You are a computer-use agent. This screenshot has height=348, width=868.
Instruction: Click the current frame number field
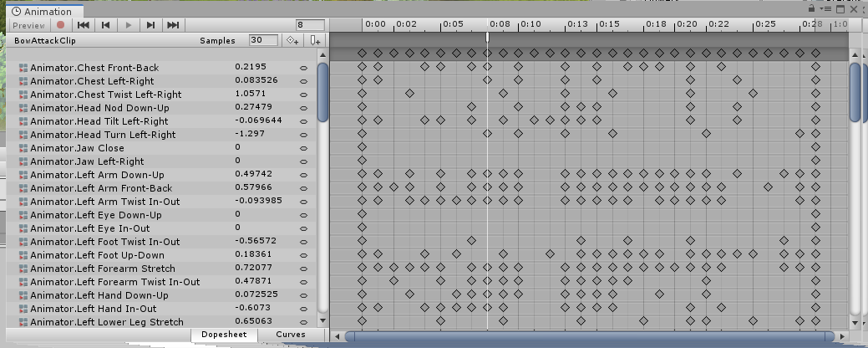click(x=311, y=25)
